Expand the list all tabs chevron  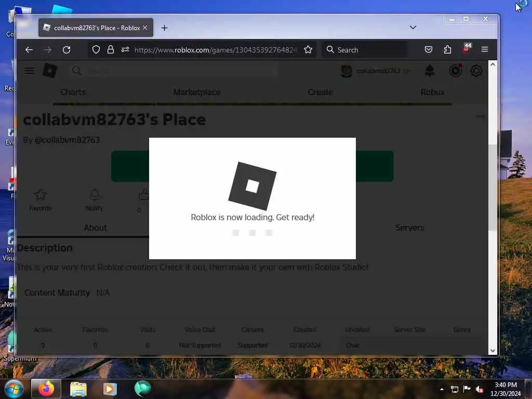pyautogui.click(x=413, y=28)
